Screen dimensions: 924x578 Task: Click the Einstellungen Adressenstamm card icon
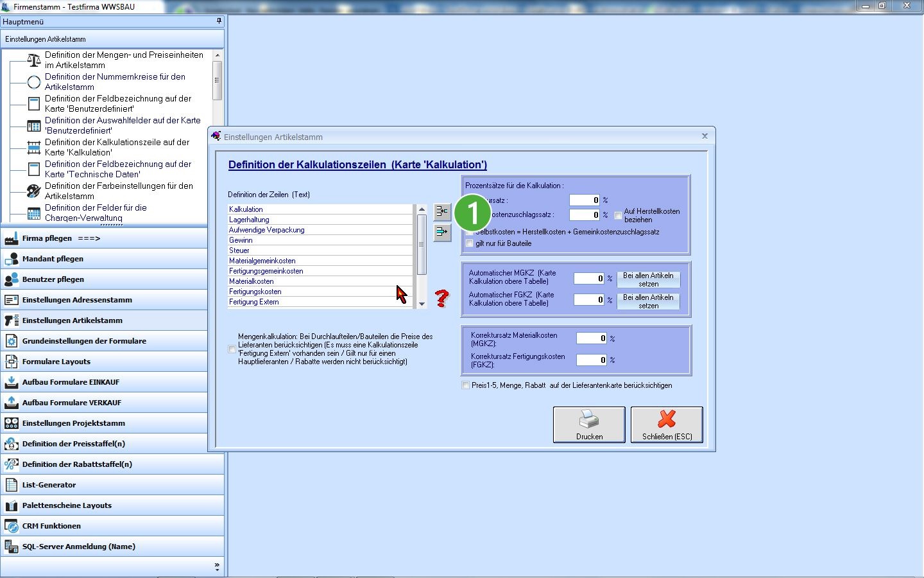(x=12, y=300)
